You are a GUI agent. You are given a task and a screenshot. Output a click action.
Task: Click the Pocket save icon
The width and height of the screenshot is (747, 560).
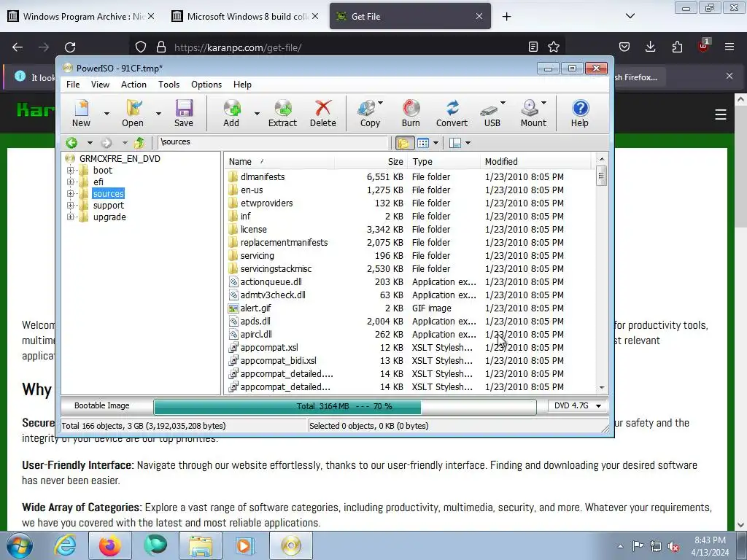[x=624, y=47]
